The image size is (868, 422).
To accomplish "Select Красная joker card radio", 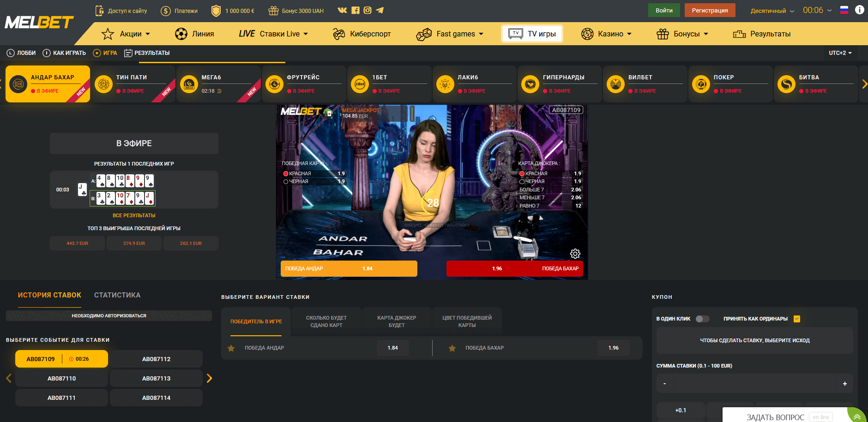I will pos(522,174).
